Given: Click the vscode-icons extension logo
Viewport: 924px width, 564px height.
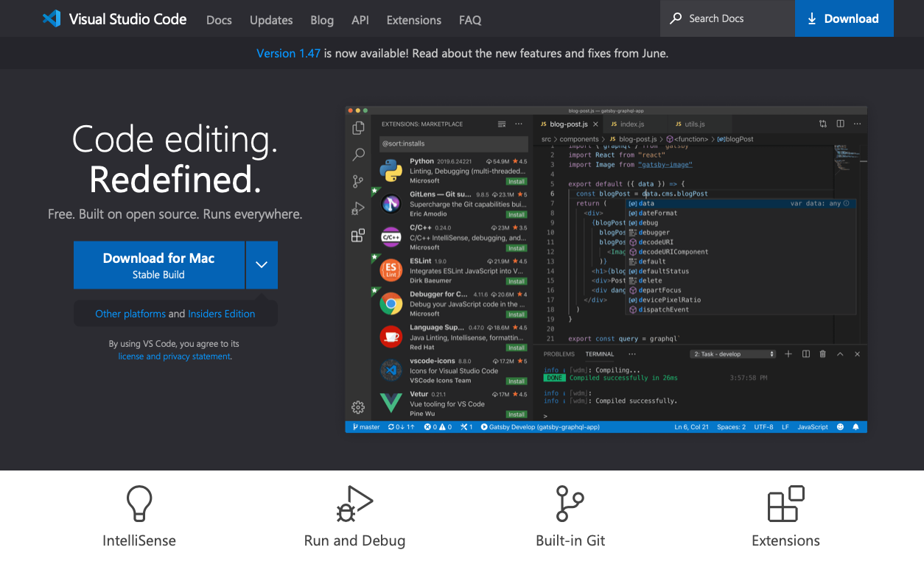Looking at the screenshot, I should point(391,370).
